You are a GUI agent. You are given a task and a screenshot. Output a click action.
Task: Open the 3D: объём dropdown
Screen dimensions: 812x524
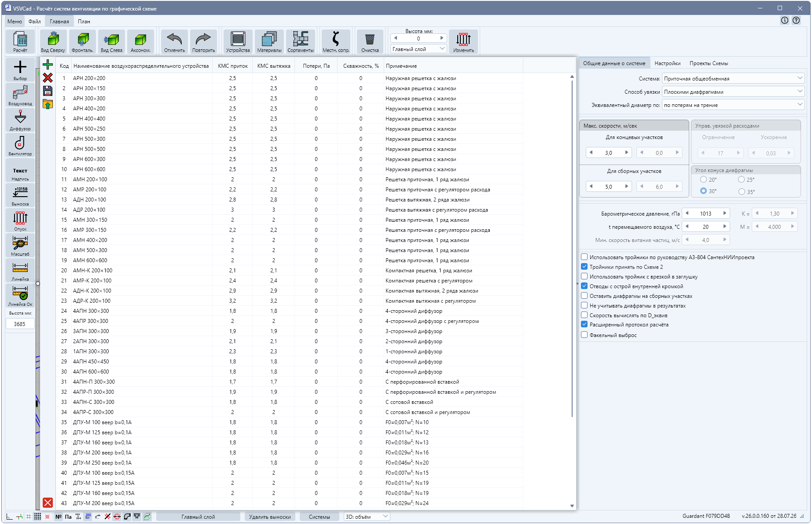[x=367, y=517]
